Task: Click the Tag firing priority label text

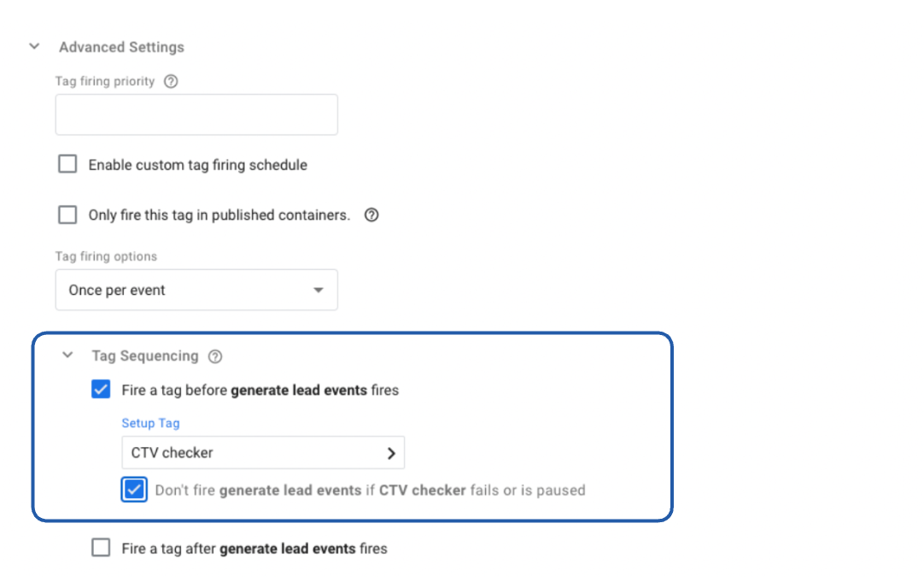Action: (x=105, y=82)
